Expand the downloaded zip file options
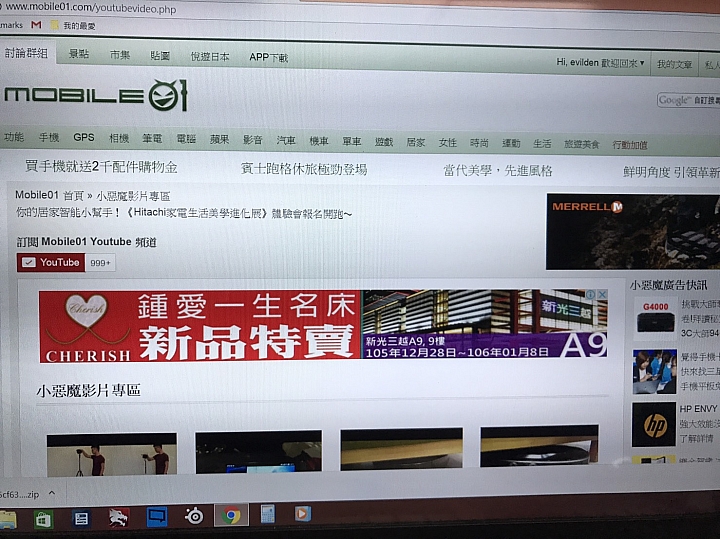Screen dimensions: 720x539 coord(52,494)
